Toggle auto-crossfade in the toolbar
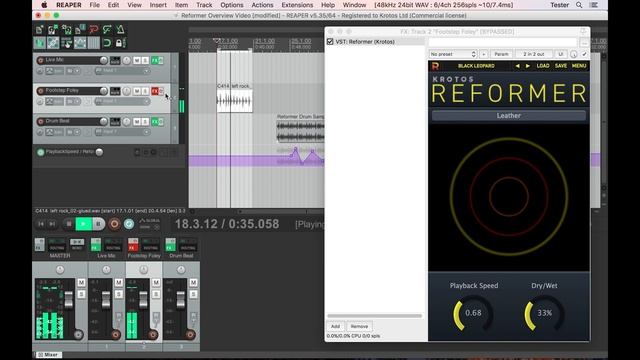 40,42
